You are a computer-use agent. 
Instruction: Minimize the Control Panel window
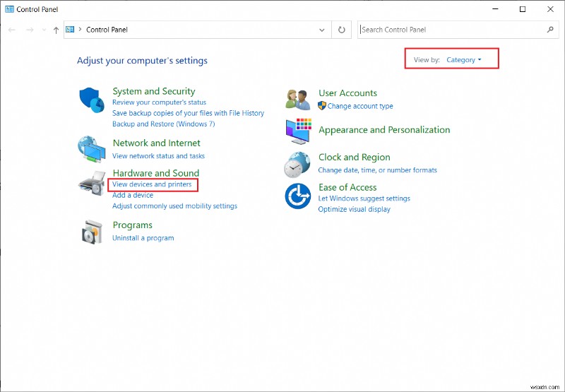point(495,9)
